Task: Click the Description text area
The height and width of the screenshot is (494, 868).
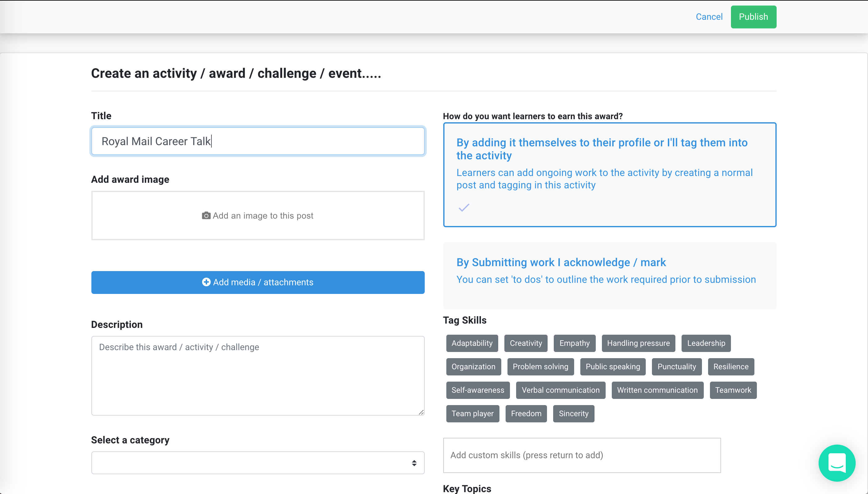Action: pyautogui.click(x=257, y=375)
